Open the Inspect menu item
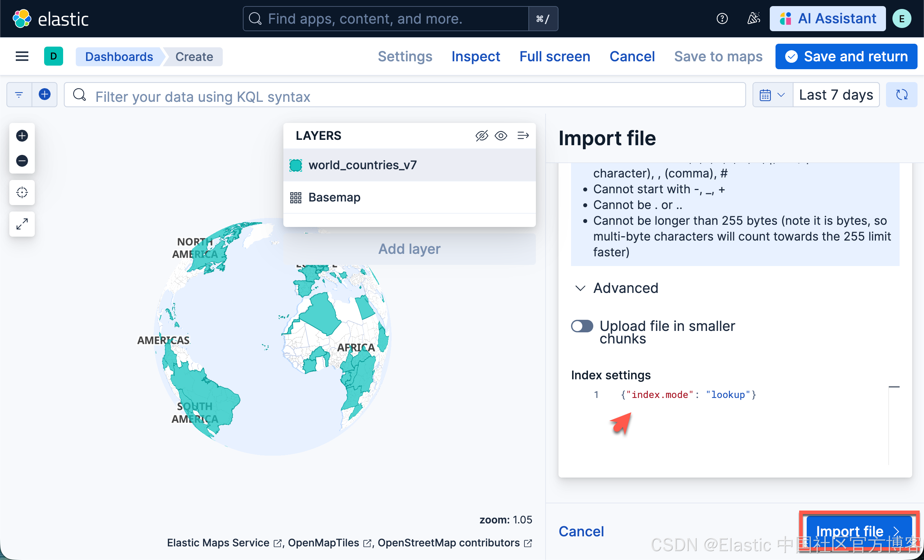Image resolution: width=924 pixels, height=560 pixels. tap(475, 57)
